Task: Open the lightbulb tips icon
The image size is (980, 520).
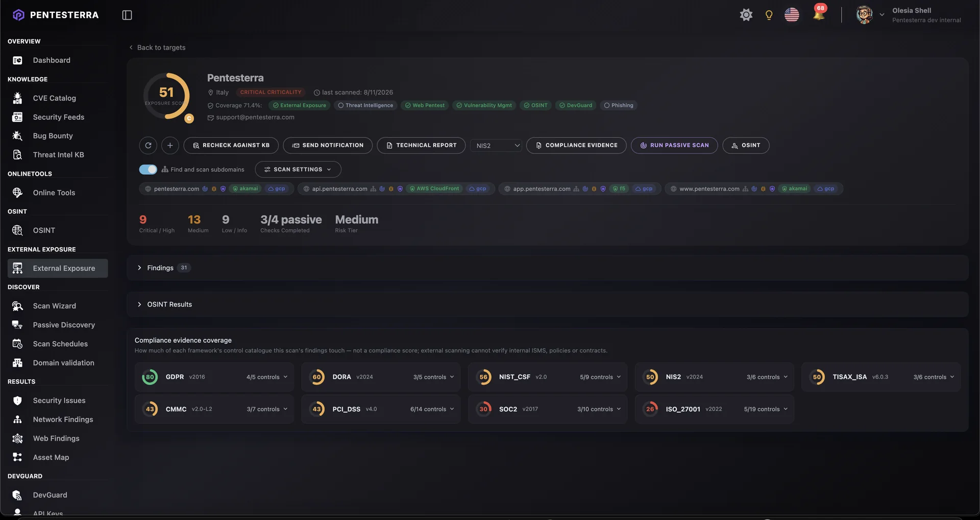Action: pos(769,15)
